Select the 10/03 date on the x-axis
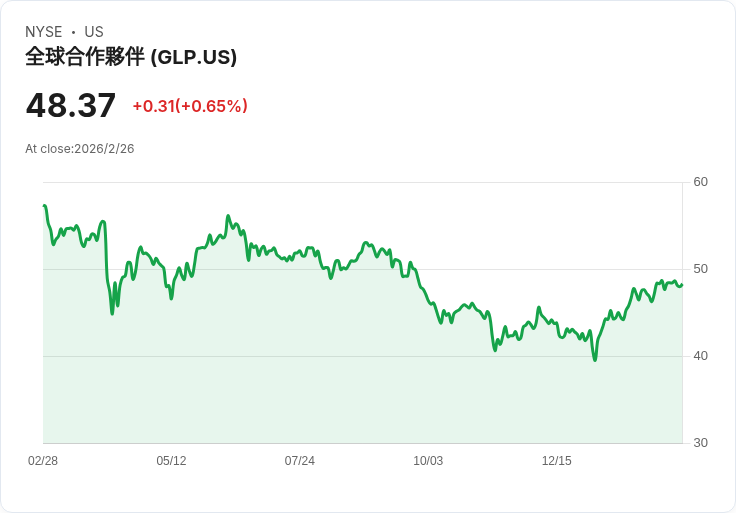This screenshot has width=736, height=513. point(428,461)
